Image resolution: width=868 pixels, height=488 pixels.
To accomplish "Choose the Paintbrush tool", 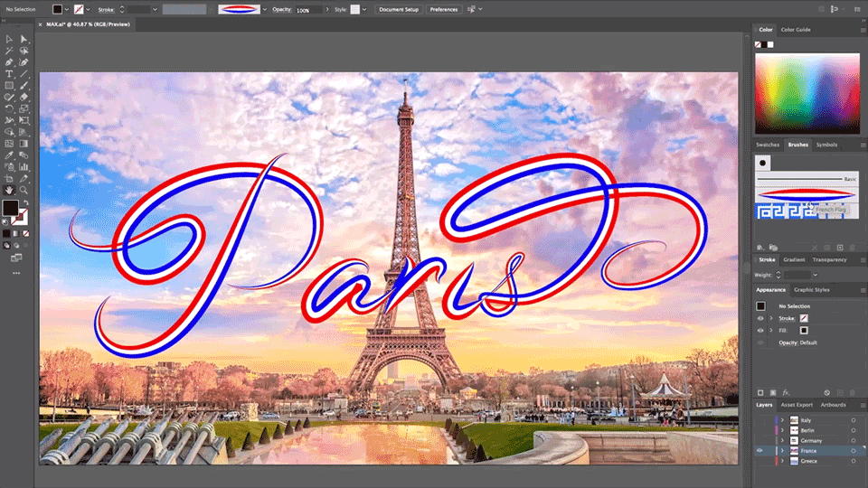I will [x=24, y=85].
